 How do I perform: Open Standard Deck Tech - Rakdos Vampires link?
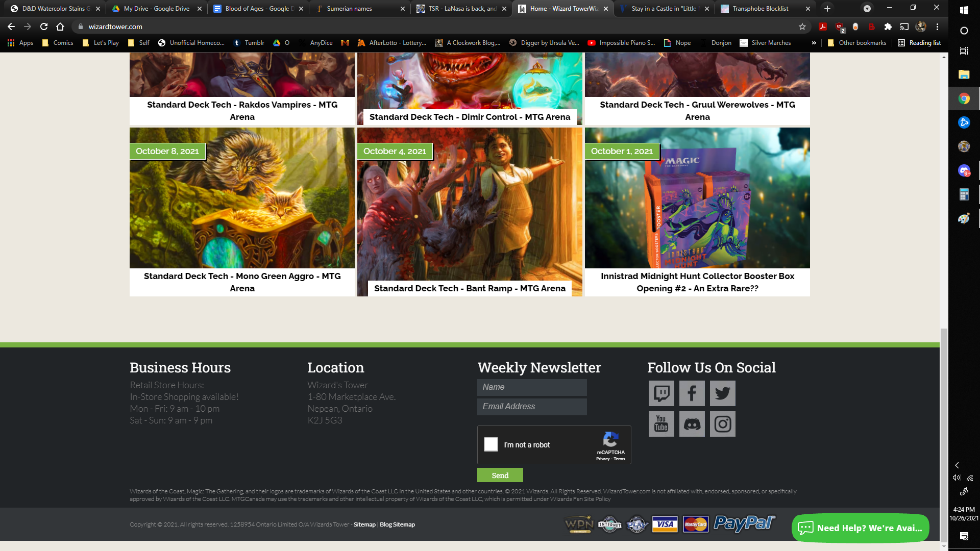point(242,111)
